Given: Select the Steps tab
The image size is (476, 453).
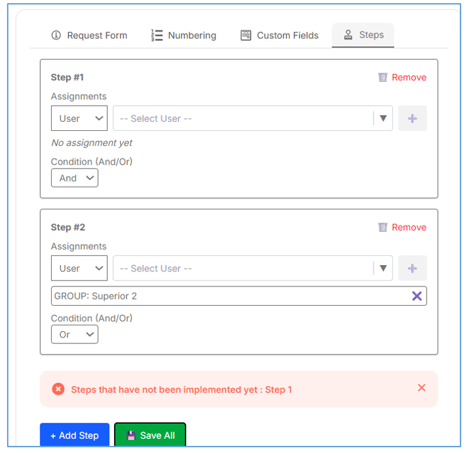Looking at the screenshot, I should [x=363, y=35].
